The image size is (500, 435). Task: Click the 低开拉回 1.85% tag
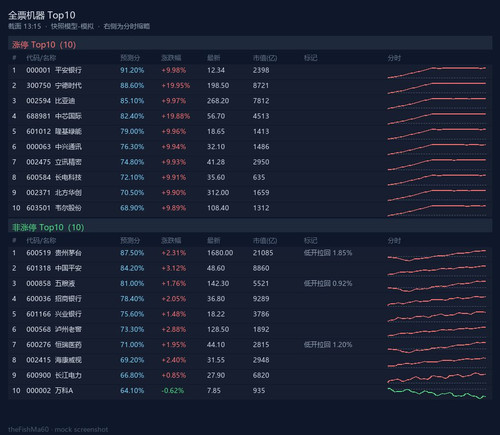328,253
